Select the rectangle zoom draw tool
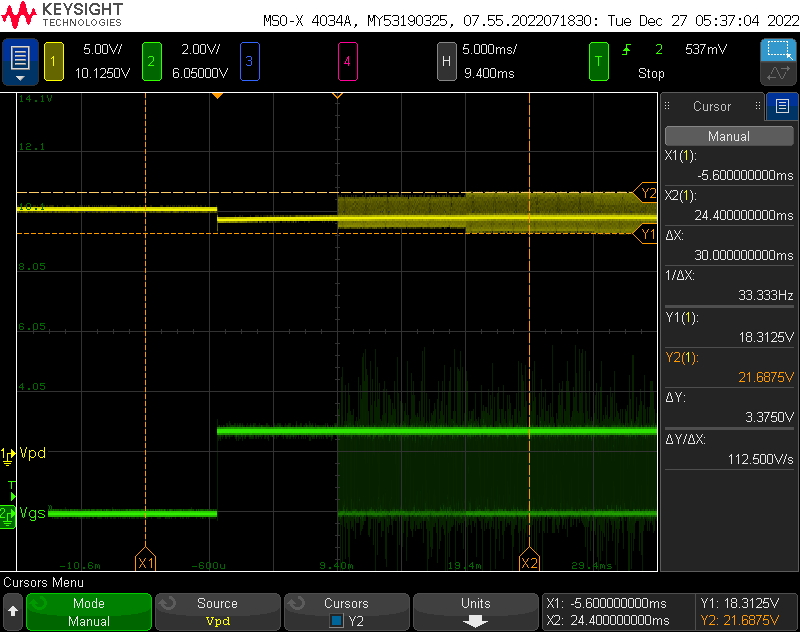This screenshot has width=800, height=632. (x=777, y=50)
